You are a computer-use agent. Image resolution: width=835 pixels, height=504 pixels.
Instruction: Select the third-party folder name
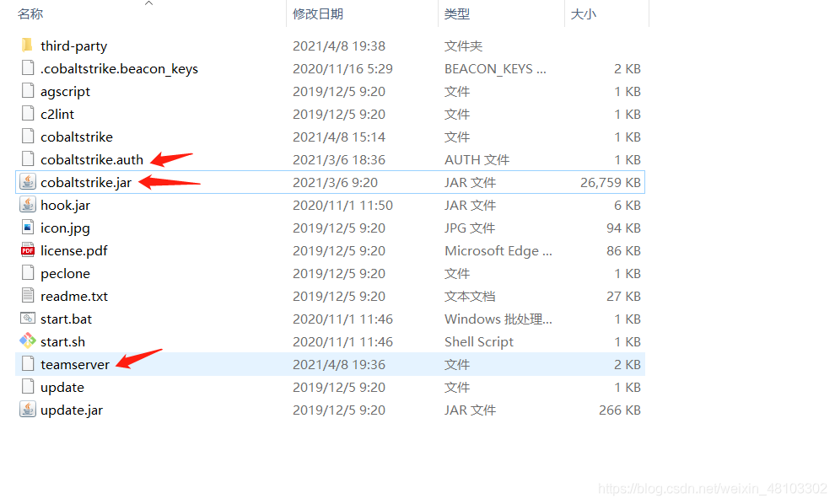coord(74,46)
